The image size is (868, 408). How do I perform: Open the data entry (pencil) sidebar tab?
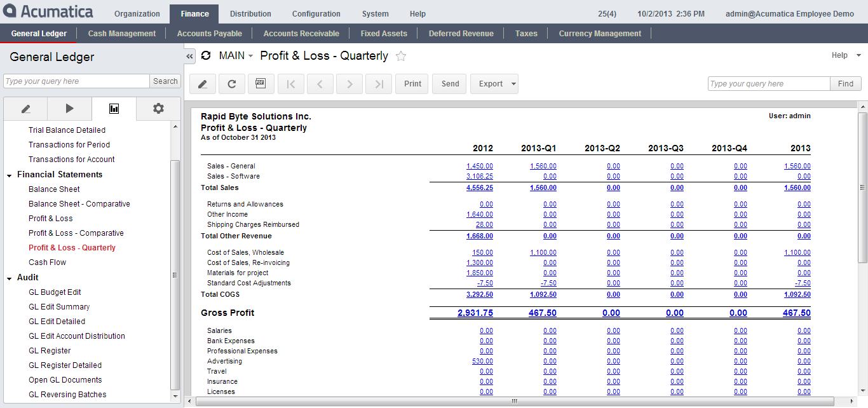(x=25, y=109)
